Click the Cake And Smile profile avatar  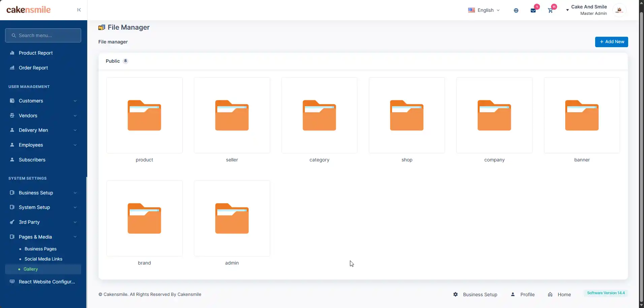tap(619, 10)
